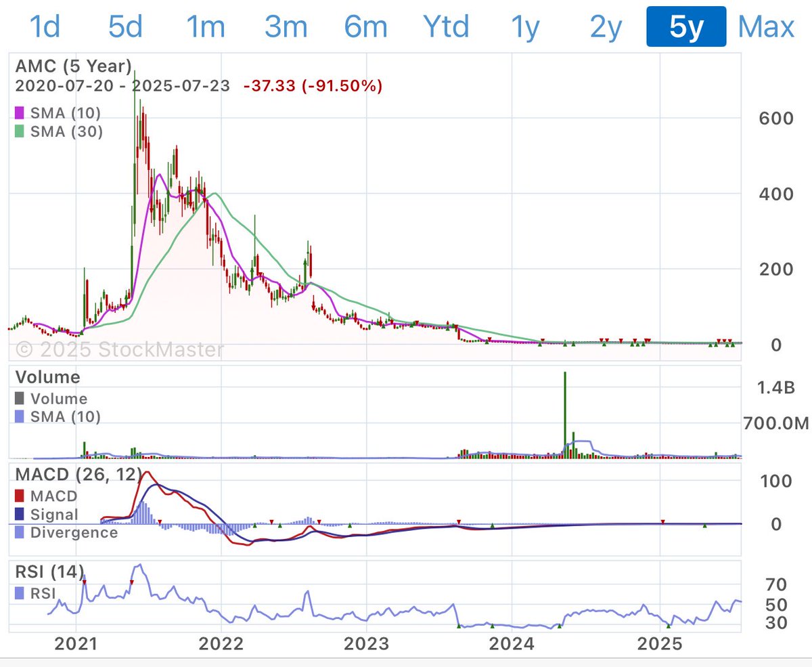The height and width of the screenshot is (667, 812).
Task: Click the 1.4B volume axis label
Action: click(x=777, y=387)
